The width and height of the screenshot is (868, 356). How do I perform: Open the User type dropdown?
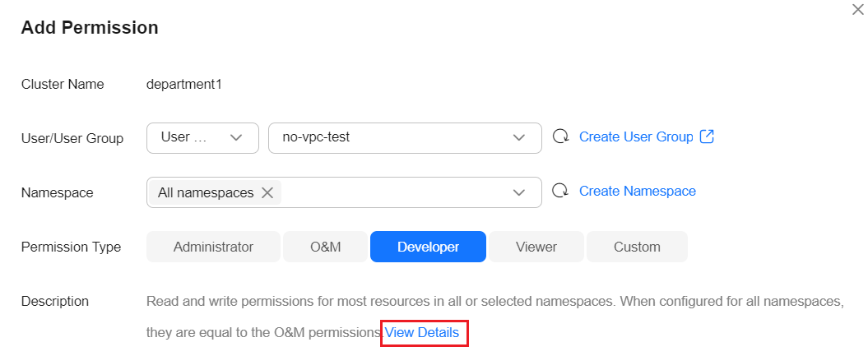click(202, 137)
